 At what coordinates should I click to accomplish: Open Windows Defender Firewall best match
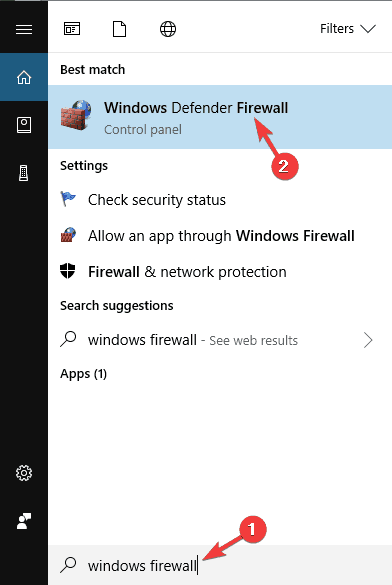pyautogui.click(x=220, y=117)
